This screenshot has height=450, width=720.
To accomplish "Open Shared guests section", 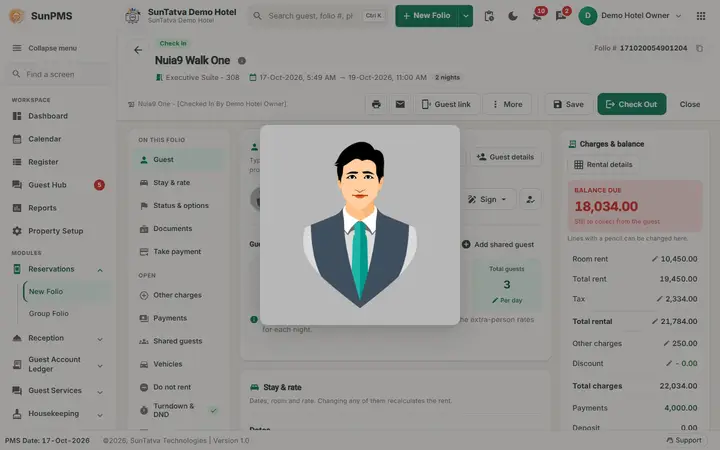I will (180, 341).
